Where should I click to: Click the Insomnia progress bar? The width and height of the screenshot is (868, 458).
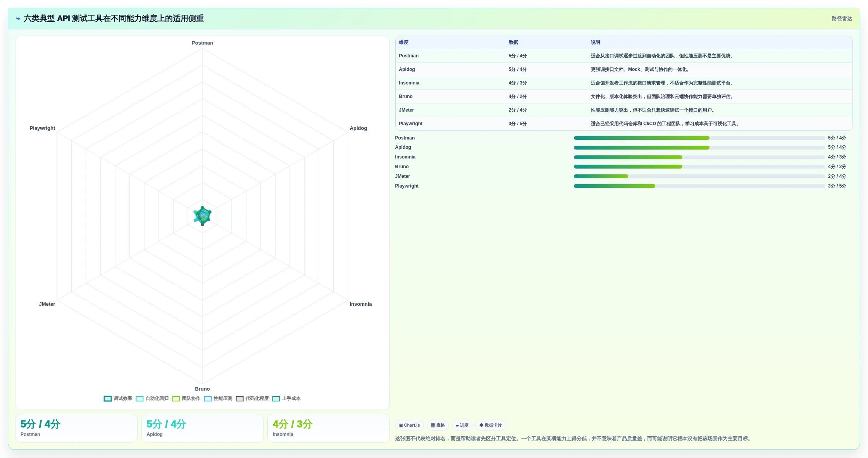point(699,157)
